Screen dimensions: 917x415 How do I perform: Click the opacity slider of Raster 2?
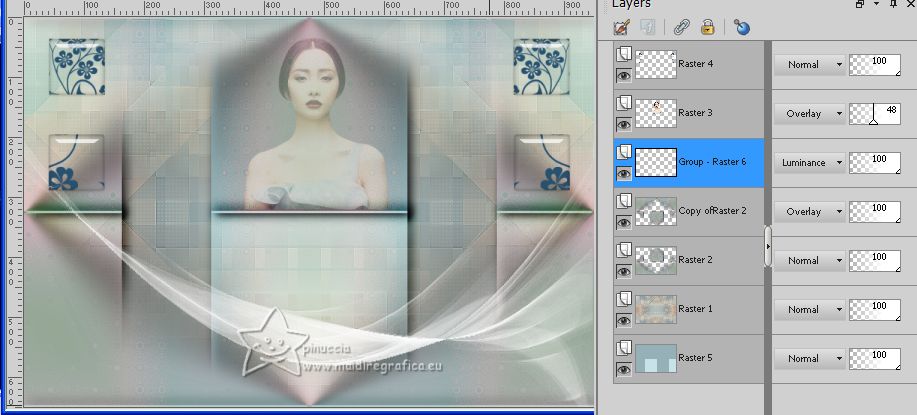click(875, 261)
